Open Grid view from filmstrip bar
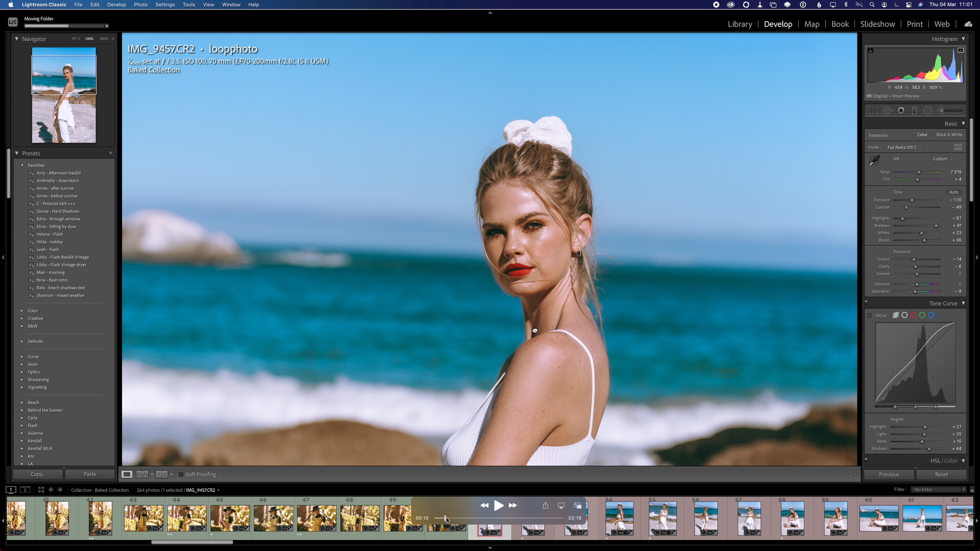 (x=41, y=490)
